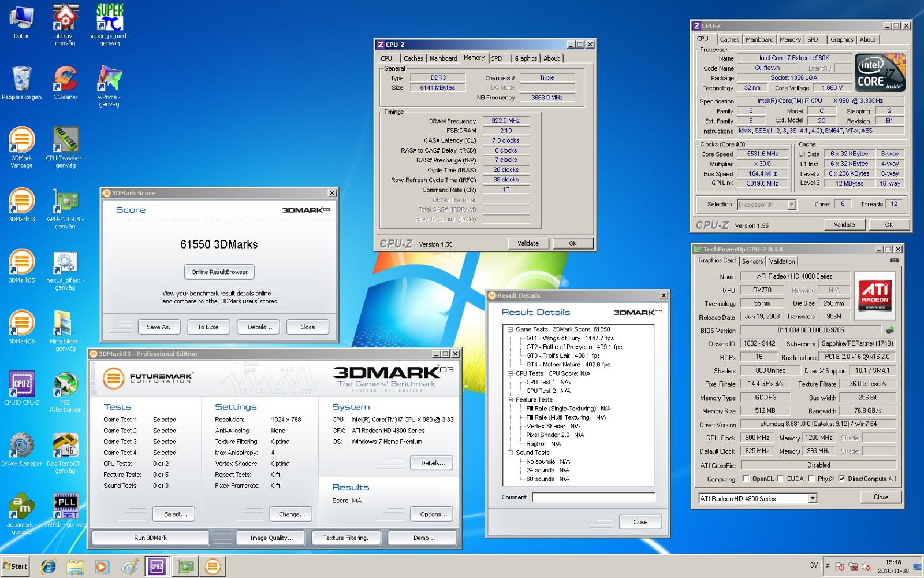Switch to CPU-Z taskbar button
924x578 pixels.
(156, 566)
